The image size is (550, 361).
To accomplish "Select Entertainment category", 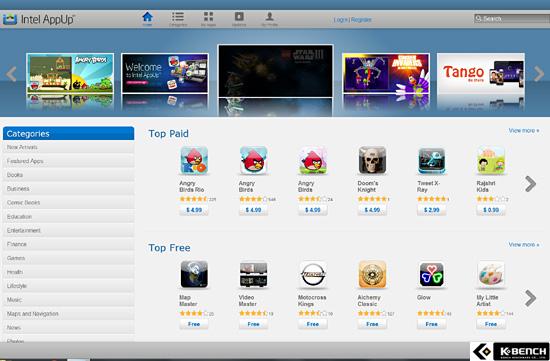I will 68,230.
